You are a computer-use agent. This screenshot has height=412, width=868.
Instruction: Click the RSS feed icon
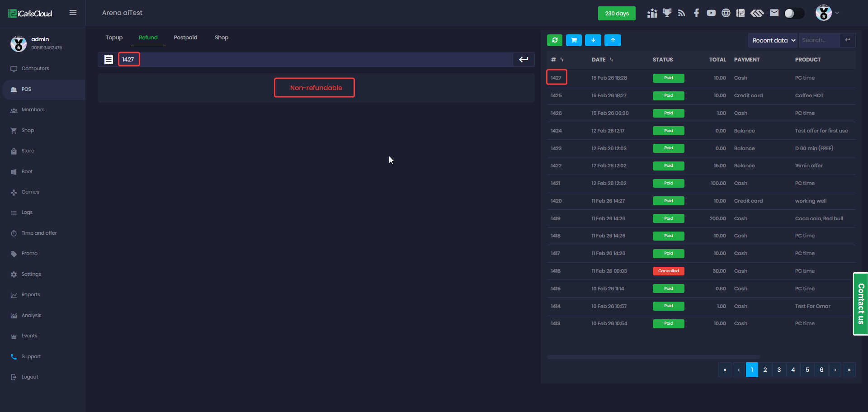(681, 13)
